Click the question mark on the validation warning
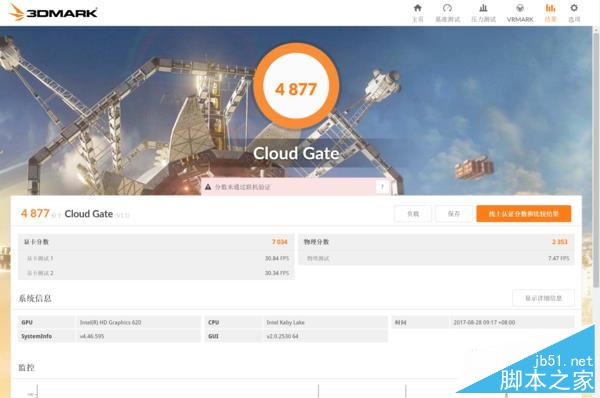This screenshot has width=600, height=398. point(382,187)
